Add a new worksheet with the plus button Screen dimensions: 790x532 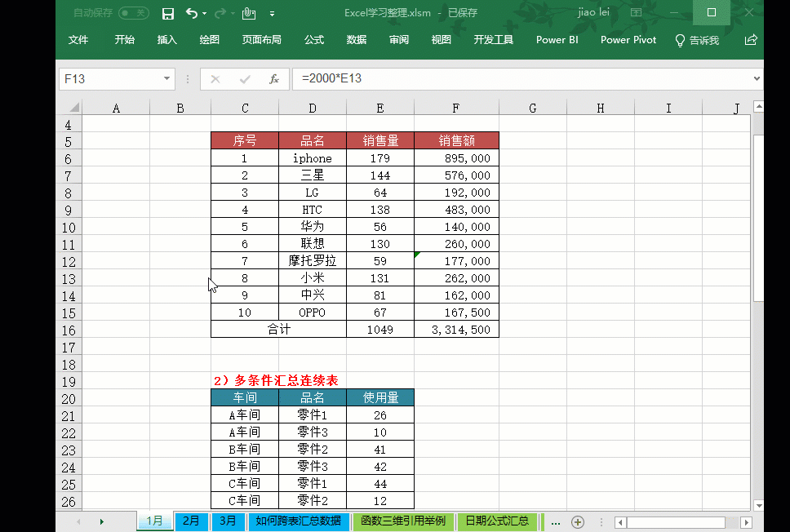click(x=578, y=521)
